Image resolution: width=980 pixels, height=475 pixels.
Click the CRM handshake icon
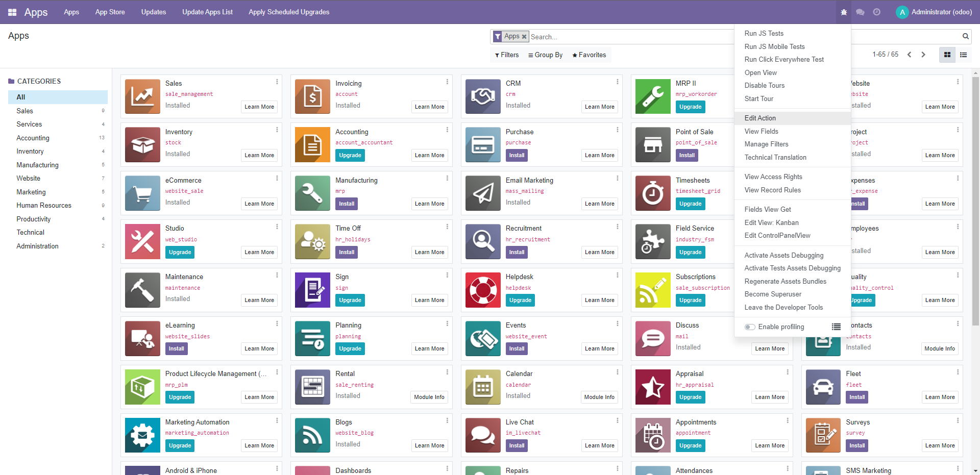pyautogui.click(x=483, y=96)
